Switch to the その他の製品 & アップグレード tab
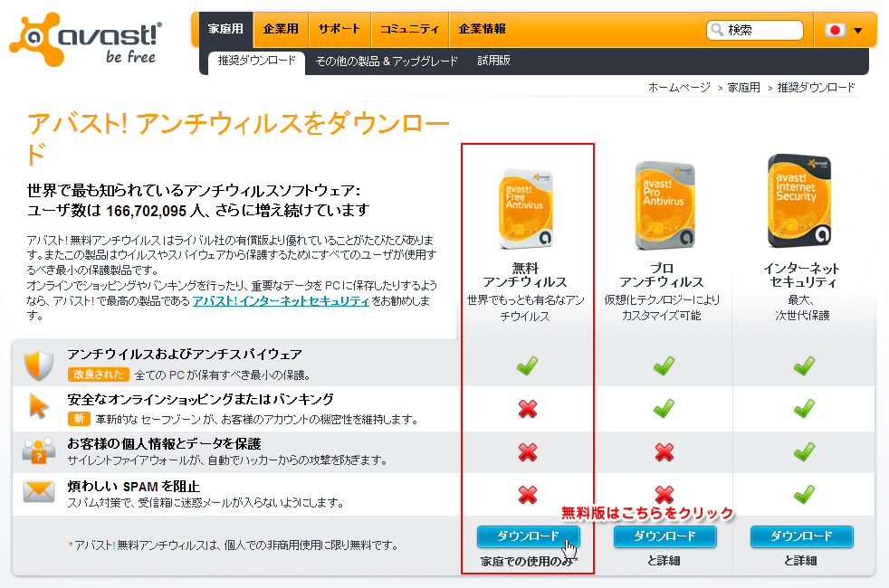Viewport: 889px width, 588px height. (387, 62)
